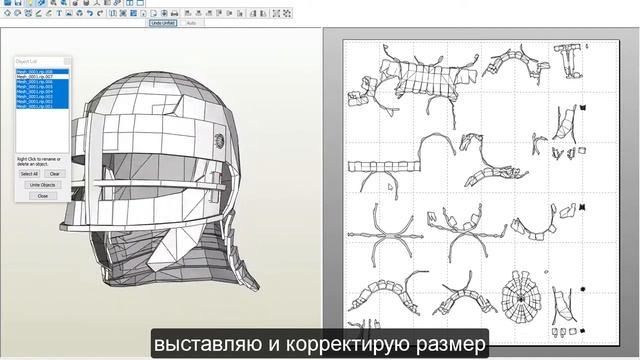The height and width of the screenshot is (360, 640).
Task: Click the circular dome pattern piece
Action: tap(521, 299)
